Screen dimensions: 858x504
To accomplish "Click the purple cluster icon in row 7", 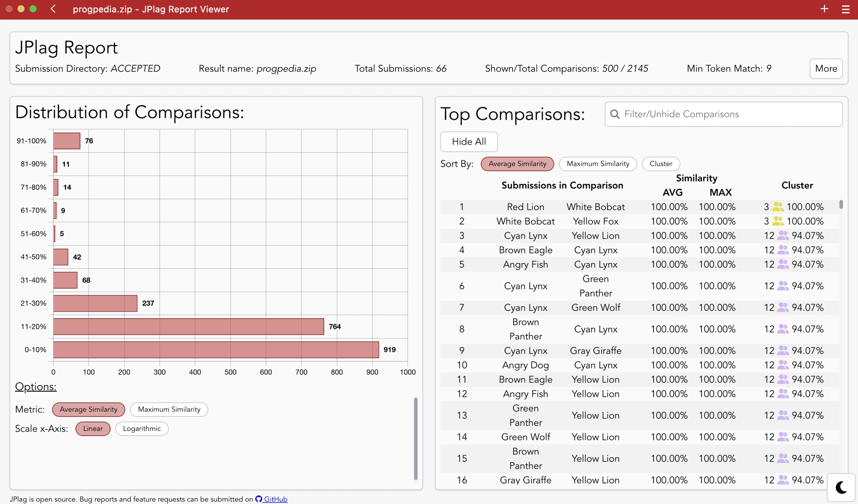I will pos(783,307).
